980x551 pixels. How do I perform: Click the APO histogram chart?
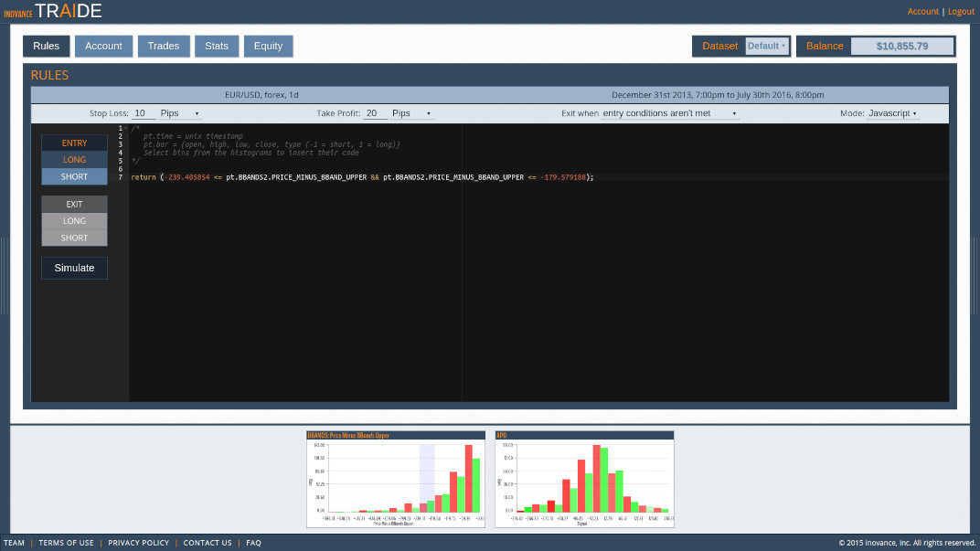[584, 477]
